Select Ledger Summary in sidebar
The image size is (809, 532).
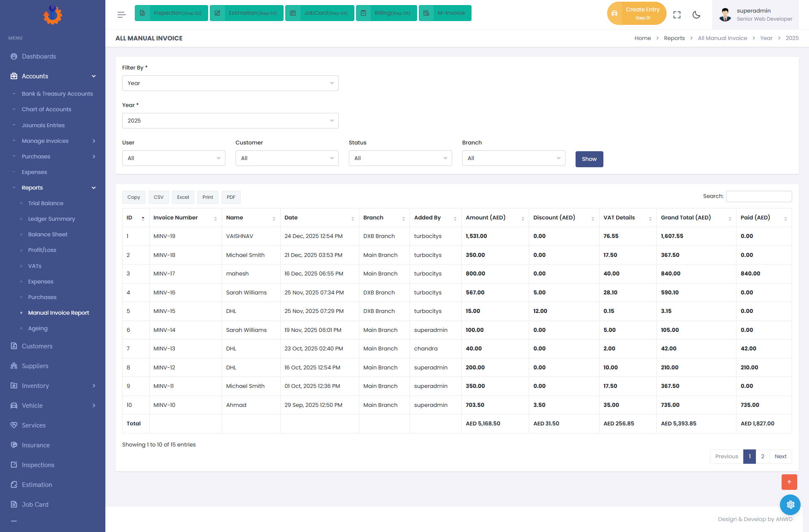coord(51,219)
